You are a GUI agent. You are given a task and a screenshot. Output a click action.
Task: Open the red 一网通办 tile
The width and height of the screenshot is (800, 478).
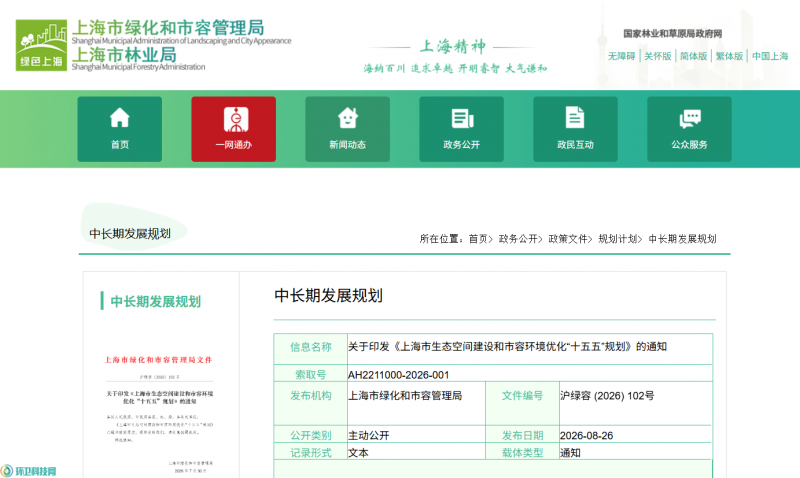pos(234,129)
